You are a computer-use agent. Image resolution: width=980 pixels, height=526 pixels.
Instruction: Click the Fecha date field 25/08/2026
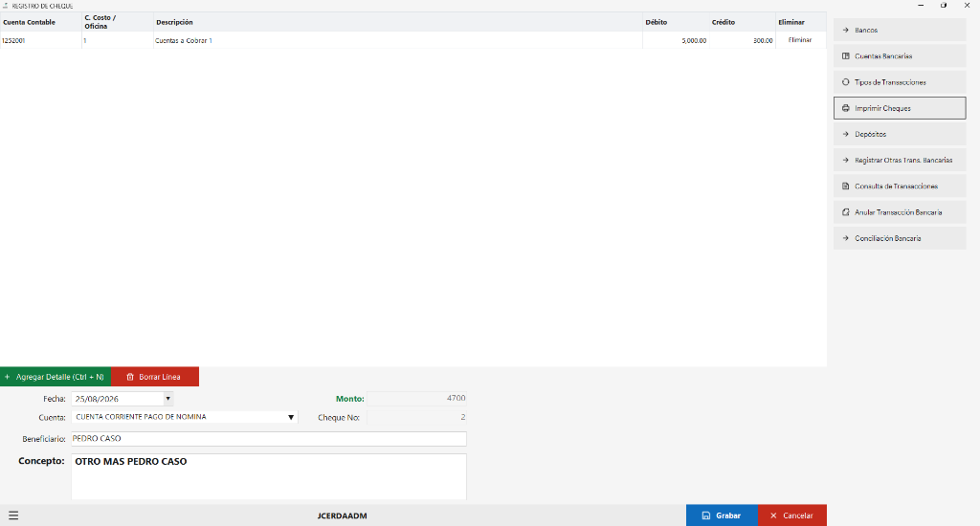pyautogui.click(x=118, y=399)
